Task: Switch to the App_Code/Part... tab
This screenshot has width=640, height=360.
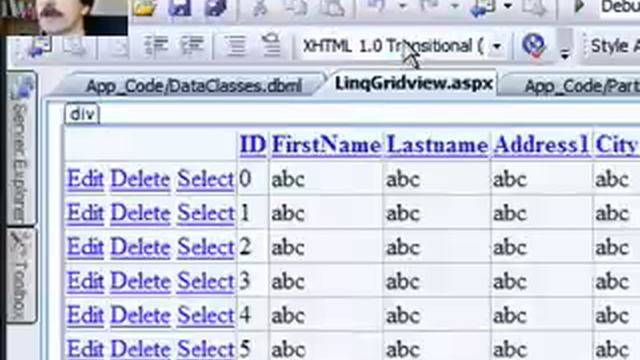Action: tap(582, 86)
